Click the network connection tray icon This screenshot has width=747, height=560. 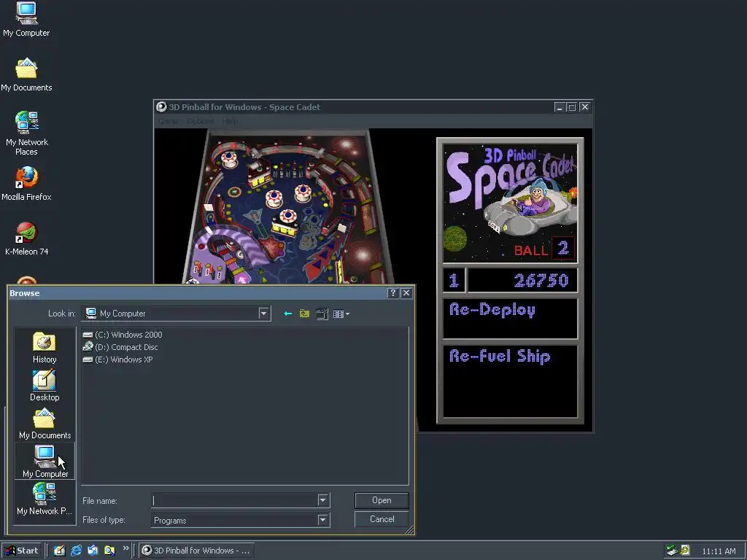coord(672,551)
